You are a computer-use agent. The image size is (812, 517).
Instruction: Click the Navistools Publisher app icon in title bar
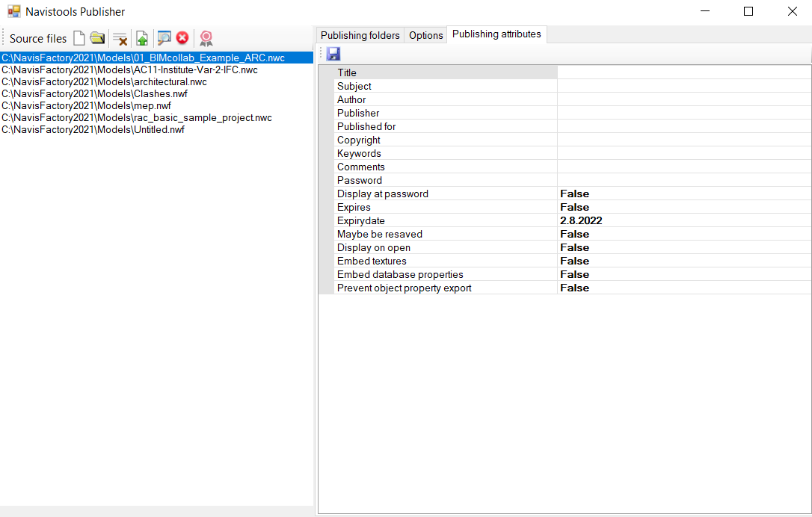pos(14,11)
